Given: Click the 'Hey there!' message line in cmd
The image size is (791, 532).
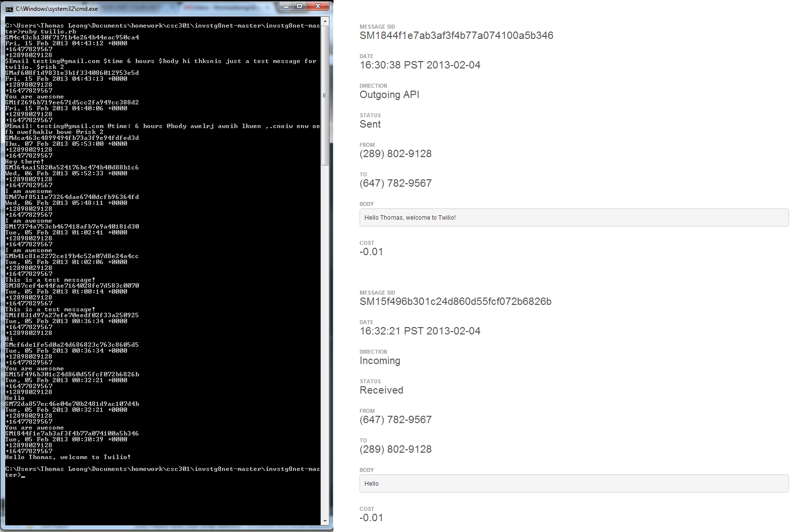Looking at the screenshot, I should (x=25, y=162).
